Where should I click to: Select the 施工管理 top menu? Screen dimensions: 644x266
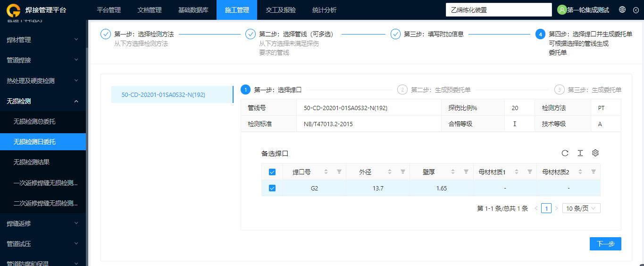tap(237, 10)
